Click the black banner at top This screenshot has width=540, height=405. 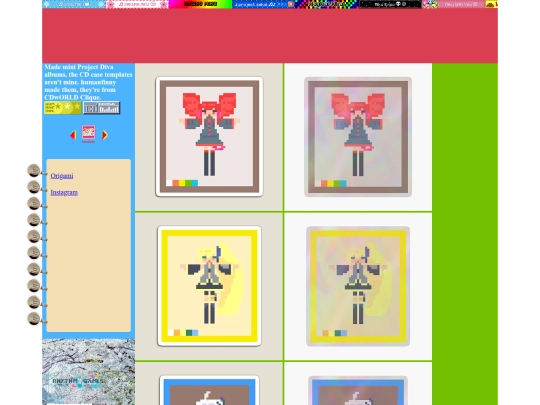pos(390,4)
